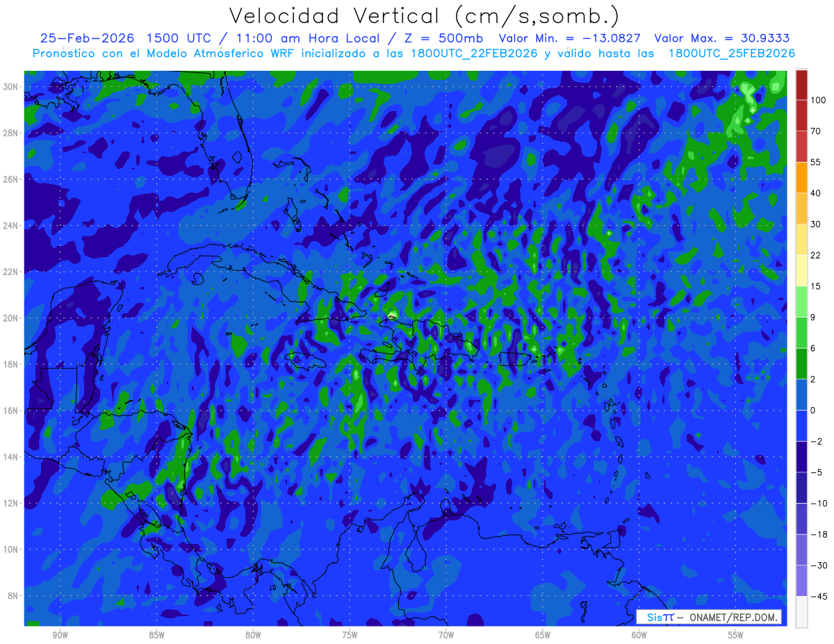Click the '85W' longitude label
Viewport: 834px width, 644px height.
[x=156, y=636]
